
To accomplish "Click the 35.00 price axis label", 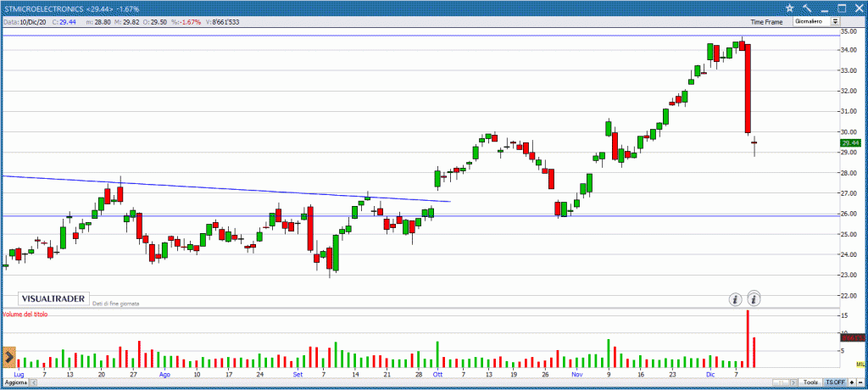I will [849, 31].
